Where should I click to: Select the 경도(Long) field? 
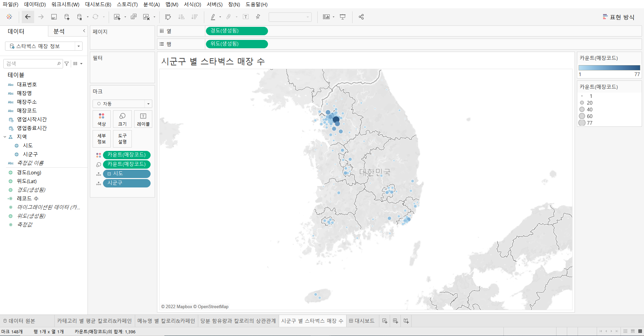pos(29,173)
